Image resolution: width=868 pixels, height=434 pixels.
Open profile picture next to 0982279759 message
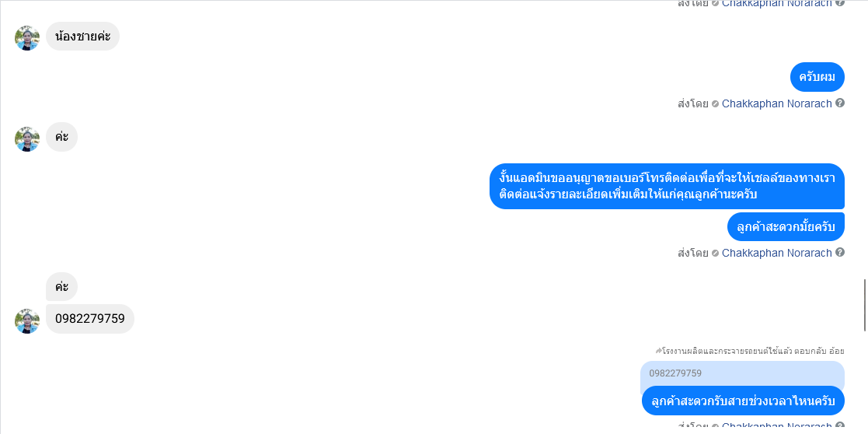point(27,321)
